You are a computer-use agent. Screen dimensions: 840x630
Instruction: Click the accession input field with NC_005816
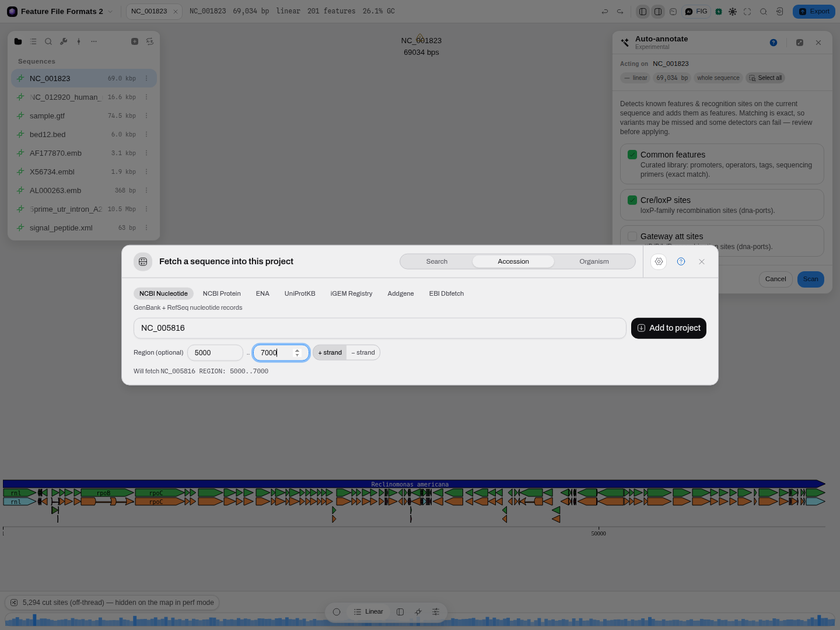pos(380,328)
